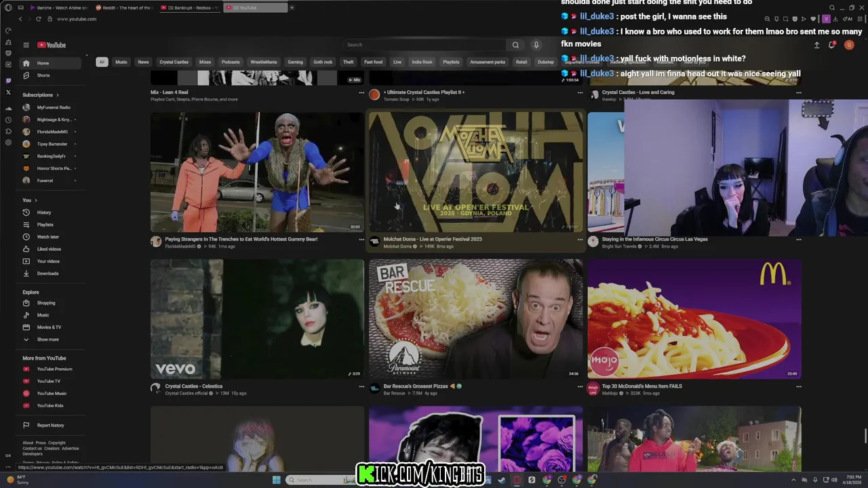
Task: Open the taskbar weather widget
Action: 19,480
